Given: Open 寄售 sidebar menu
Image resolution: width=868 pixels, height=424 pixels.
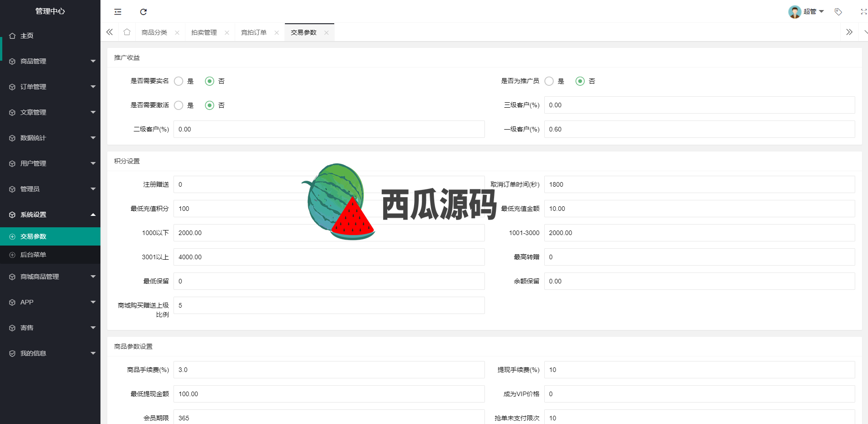Looking at the screenshot, I should [x=50, y=328].
